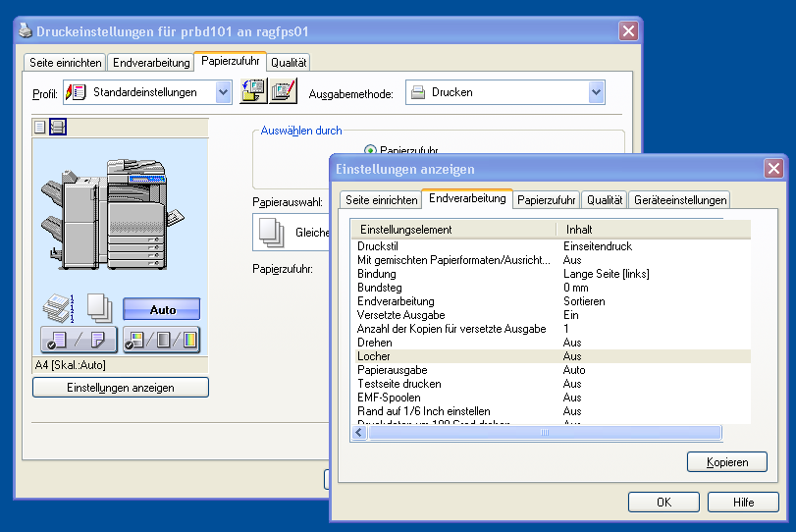Open Qualität tab in Einstellungen anzeigen
Screen dimensions: 796x532
pyautogui.click(x=604, y=200)
